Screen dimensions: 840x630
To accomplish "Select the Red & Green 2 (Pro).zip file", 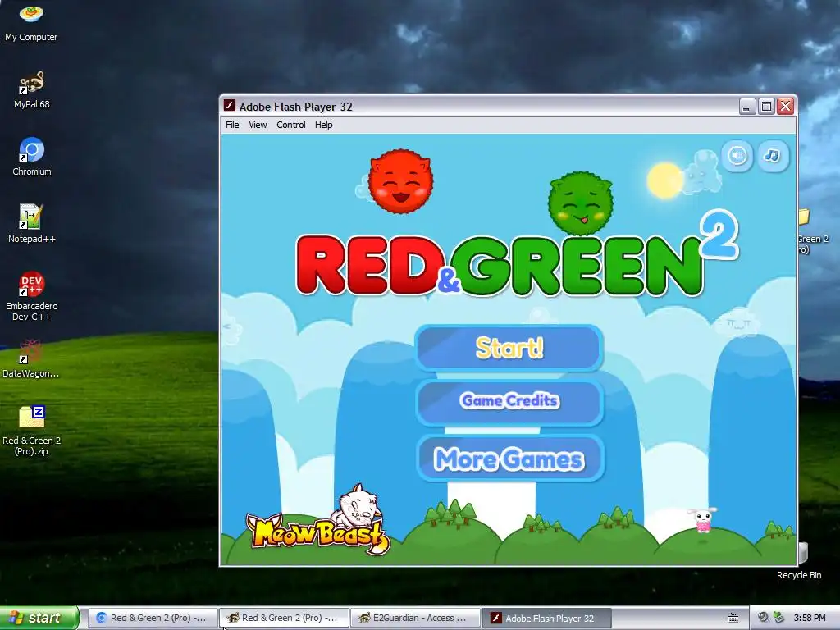I will click(31, 431).
